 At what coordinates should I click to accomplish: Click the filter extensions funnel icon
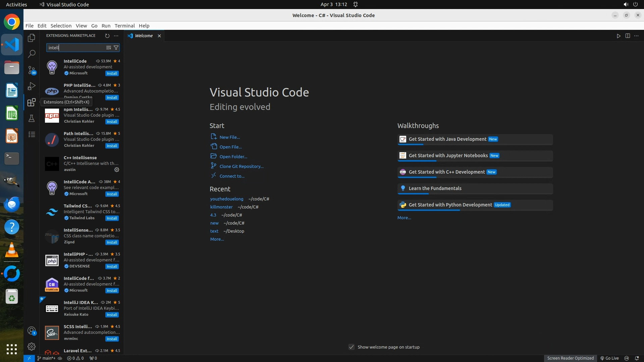pos(116,48)
